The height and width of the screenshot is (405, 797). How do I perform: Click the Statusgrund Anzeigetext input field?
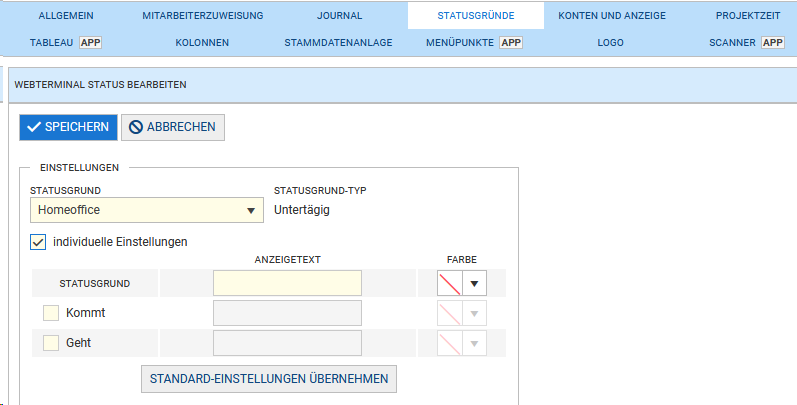coord(287,283)
